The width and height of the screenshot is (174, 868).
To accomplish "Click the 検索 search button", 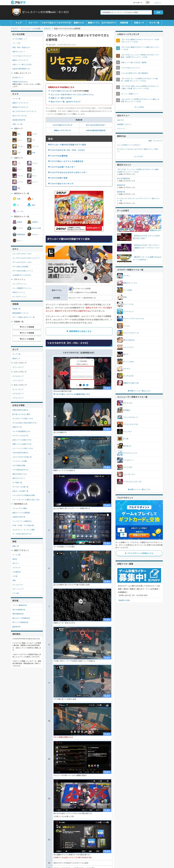I will [x=158, y=12].
